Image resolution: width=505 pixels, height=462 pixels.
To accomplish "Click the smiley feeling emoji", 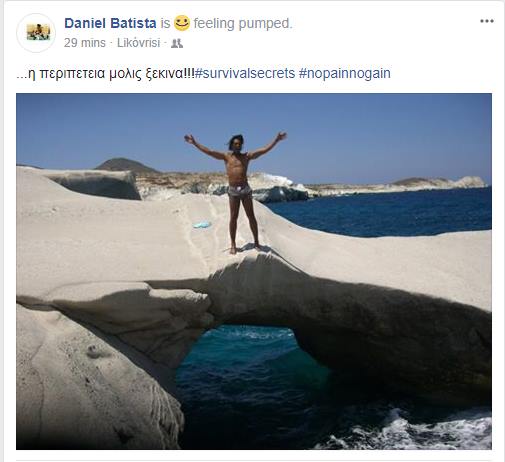I will (x=182, y=23).
